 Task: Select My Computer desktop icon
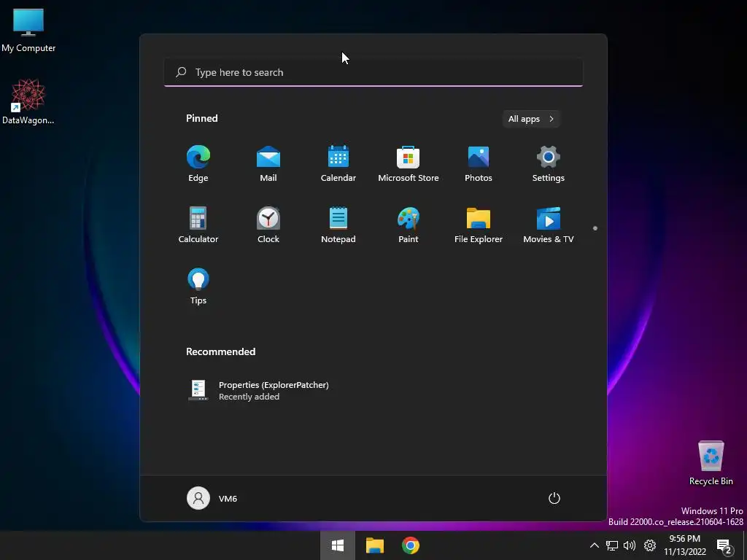point(28,31)
